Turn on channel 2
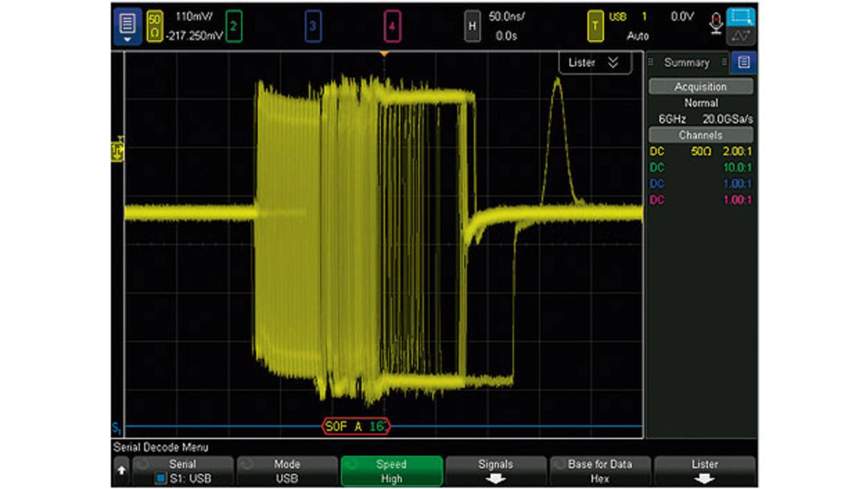 (233, 27)
